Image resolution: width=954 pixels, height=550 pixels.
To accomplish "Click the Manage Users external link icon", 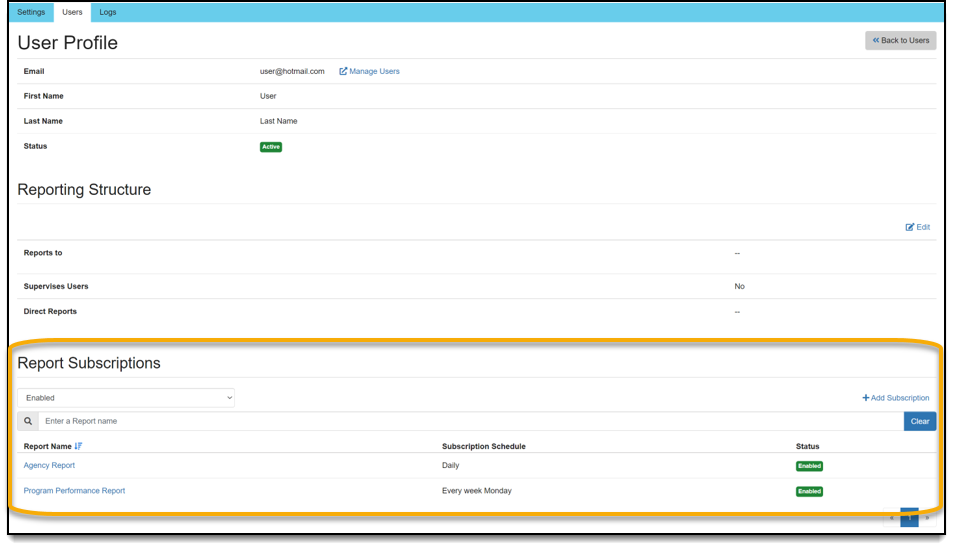I will coord(343,72).
